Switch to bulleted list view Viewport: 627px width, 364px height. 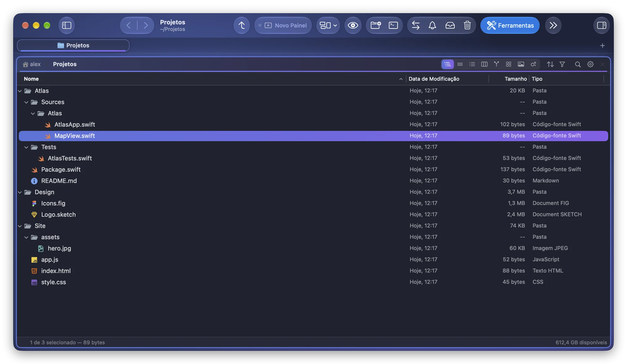coord(472,64)
